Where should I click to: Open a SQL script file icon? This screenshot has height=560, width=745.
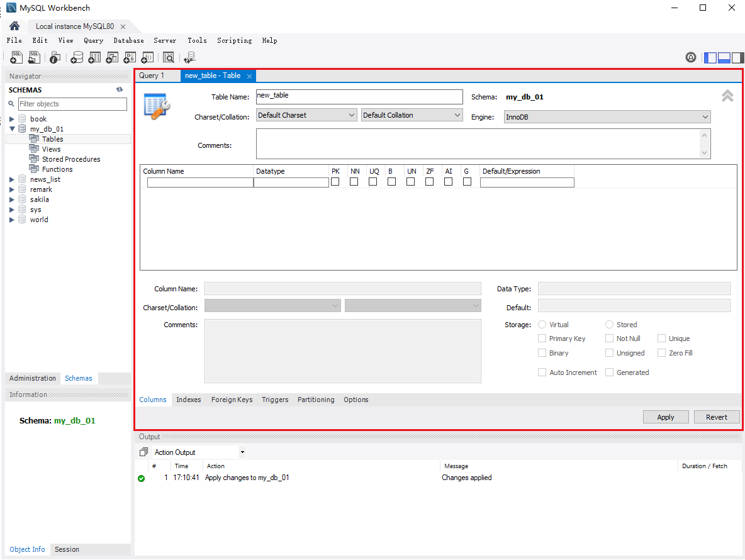[34, 57]
